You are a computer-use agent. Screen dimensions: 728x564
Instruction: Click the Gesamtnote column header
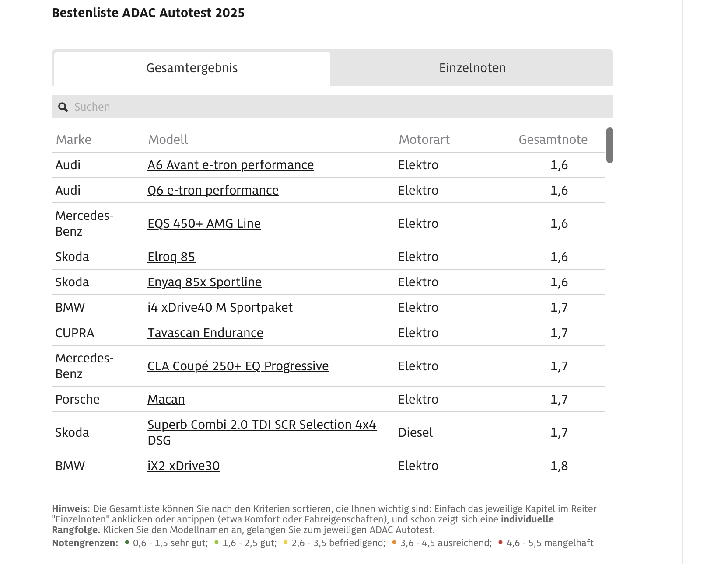(x=553, y=140)
